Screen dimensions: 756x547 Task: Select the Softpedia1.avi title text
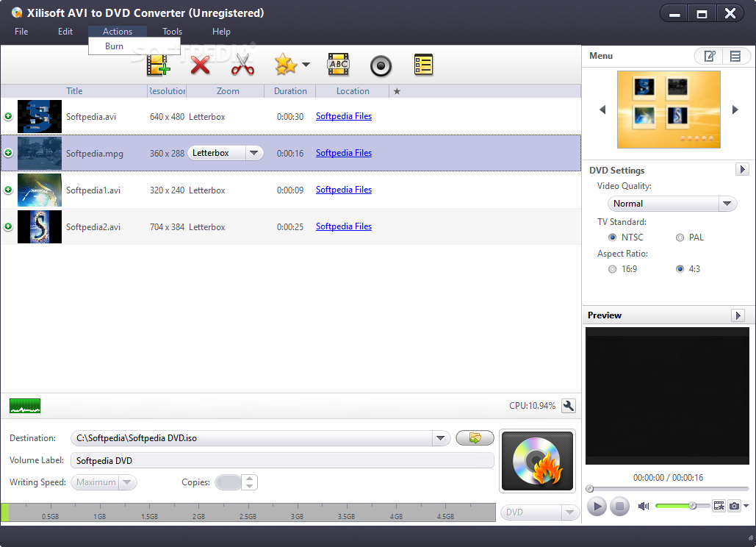pyautogui.click(x=93, y=190)
